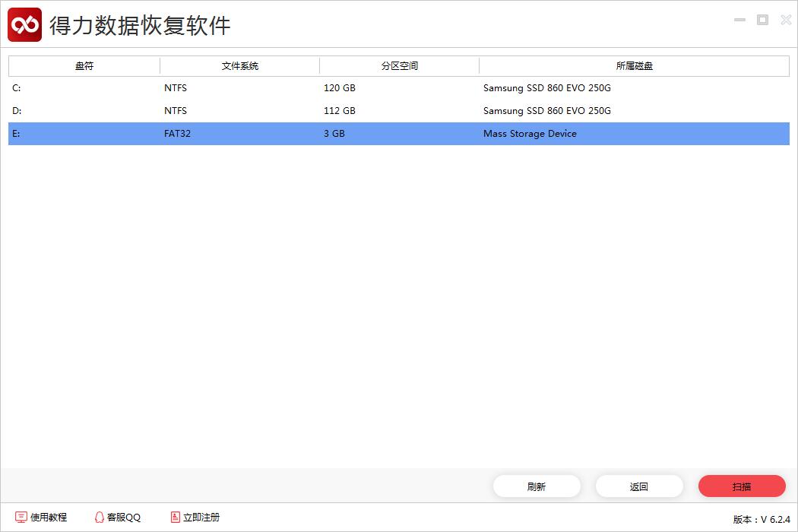Click the 文件系统 column header

[239, 66]
